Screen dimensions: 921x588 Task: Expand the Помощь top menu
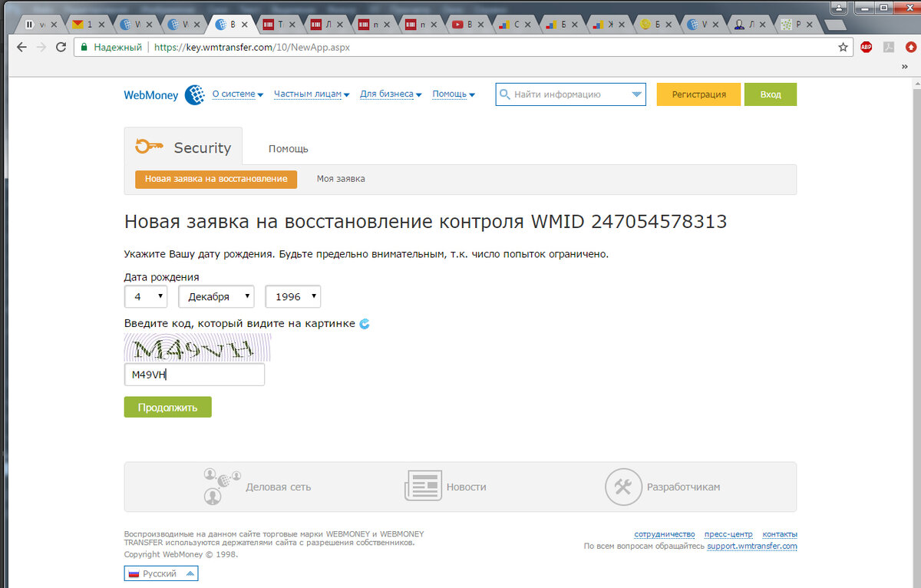(453, 94)
